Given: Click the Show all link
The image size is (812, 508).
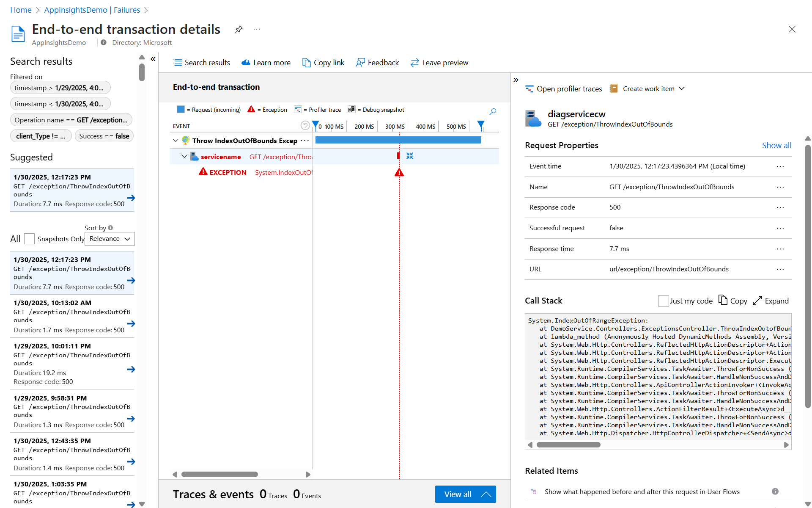Looking at the screenshot, I should (x=776, y=145).
